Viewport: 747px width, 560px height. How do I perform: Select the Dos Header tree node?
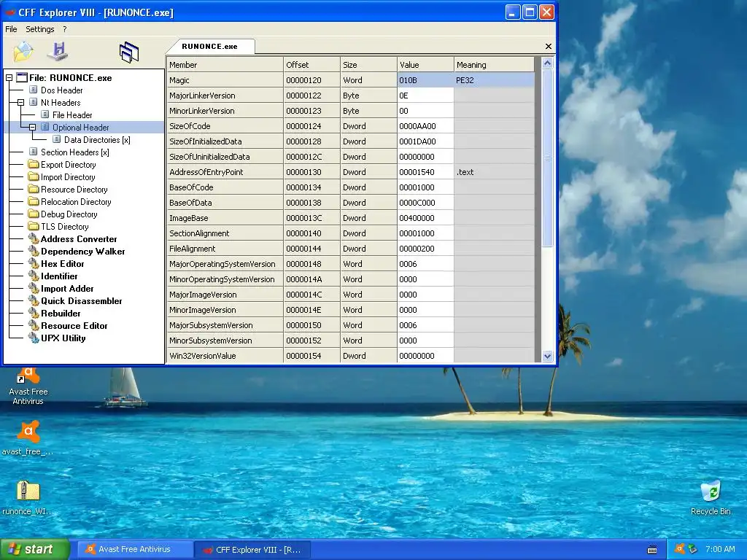(61, 90)
